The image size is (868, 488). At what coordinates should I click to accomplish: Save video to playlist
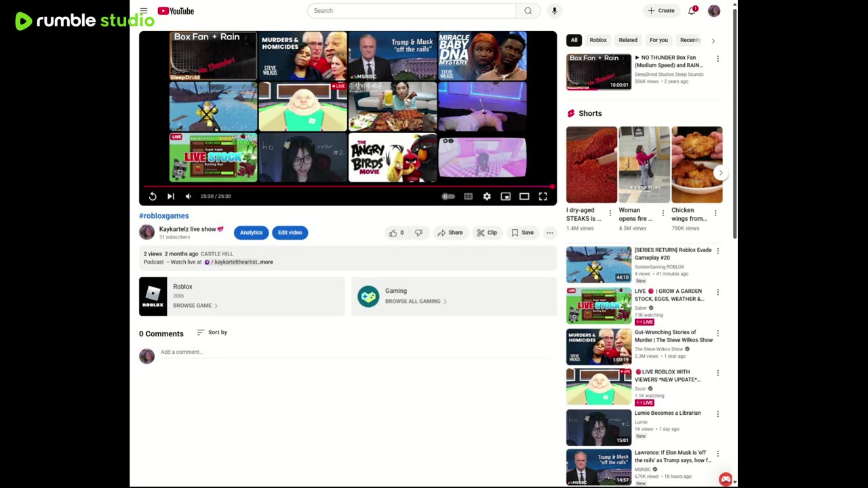522,232
